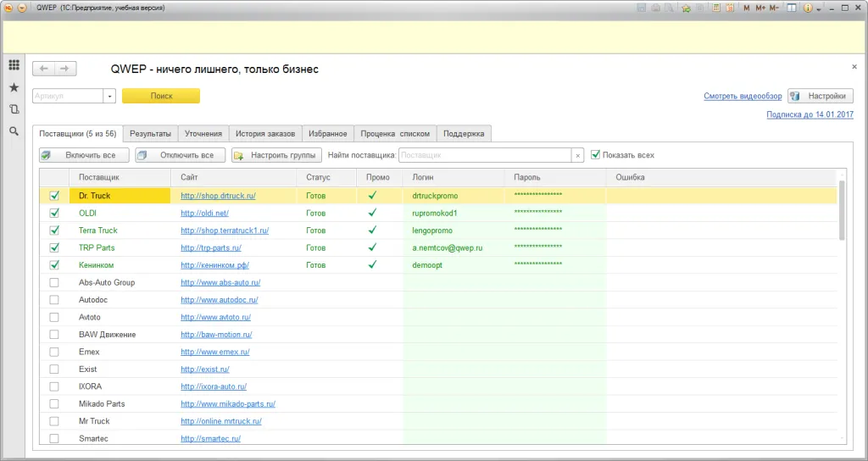The height and width of the screenshot is (461, 868).
Task: Switch to the Уточнения tab
Action: 203,133
